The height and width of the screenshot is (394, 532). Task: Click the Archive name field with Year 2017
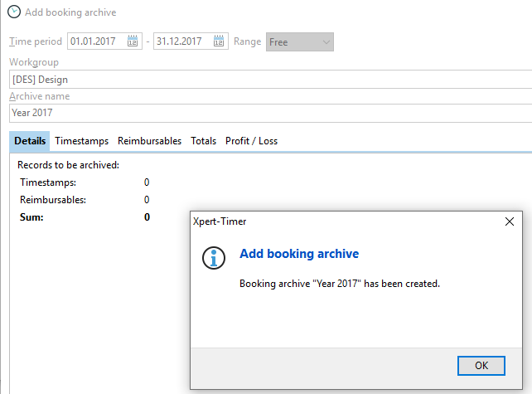(x=265, y=113)
